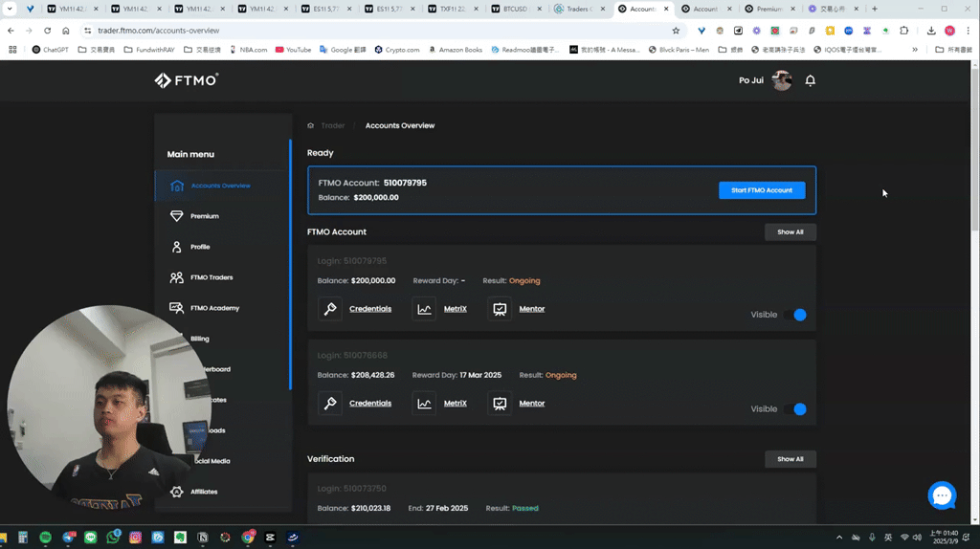Open MetriX for login 510079795
The width and height of the screenshot is (980, 549).
[x=455, y=309]
